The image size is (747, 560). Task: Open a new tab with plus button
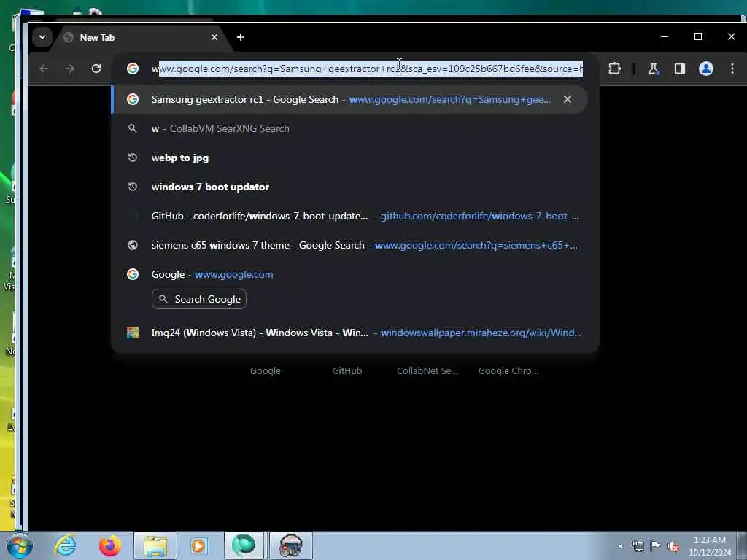(241, 37)
